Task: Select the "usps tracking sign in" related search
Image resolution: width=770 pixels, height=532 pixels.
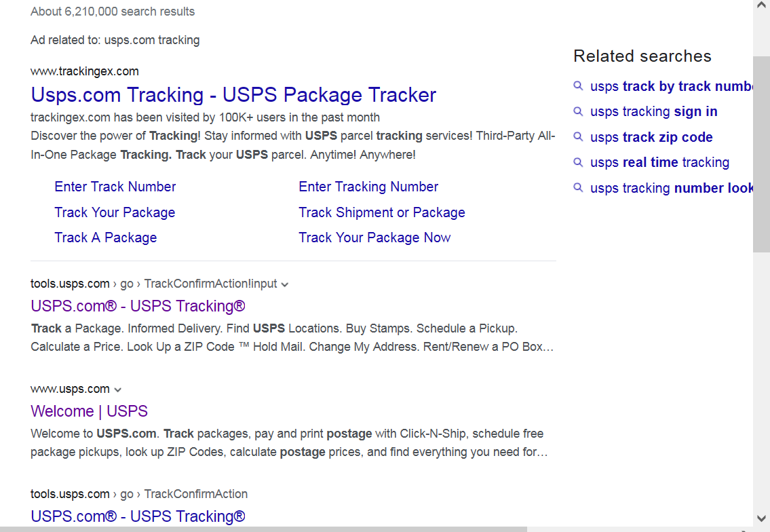Action: pyautogui.click(x=653, y=111)
